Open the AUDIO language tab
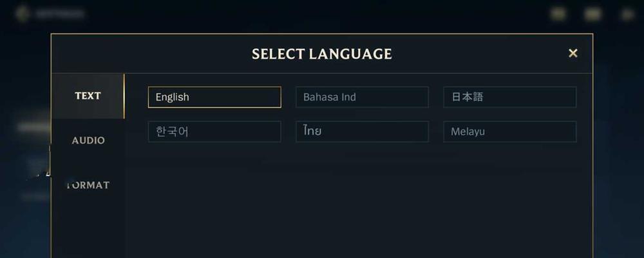The height and width of the screenshot is (258, 644). pos(88,141)
